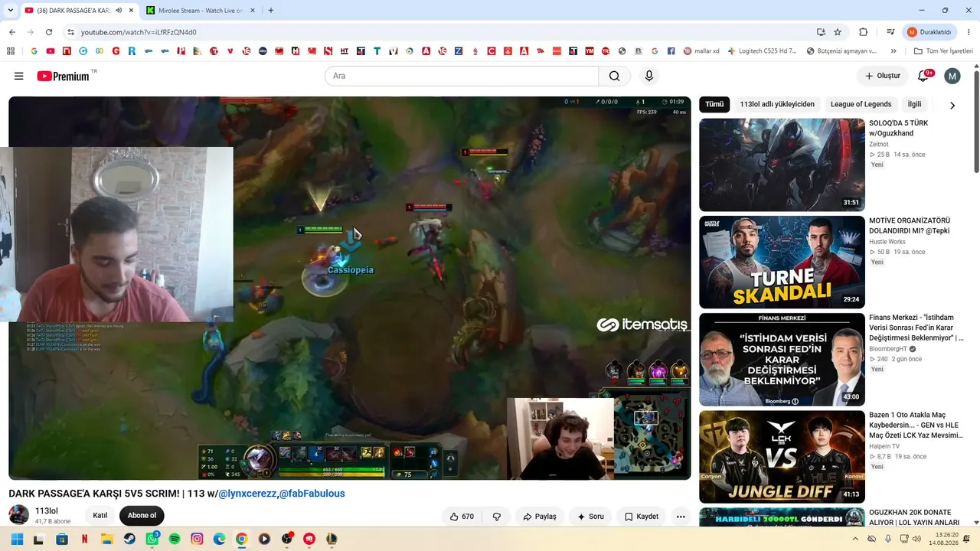The image size is (980, 551).
Task: Open media controls in Chrome toolbar
Action: (x=890, y=32)
